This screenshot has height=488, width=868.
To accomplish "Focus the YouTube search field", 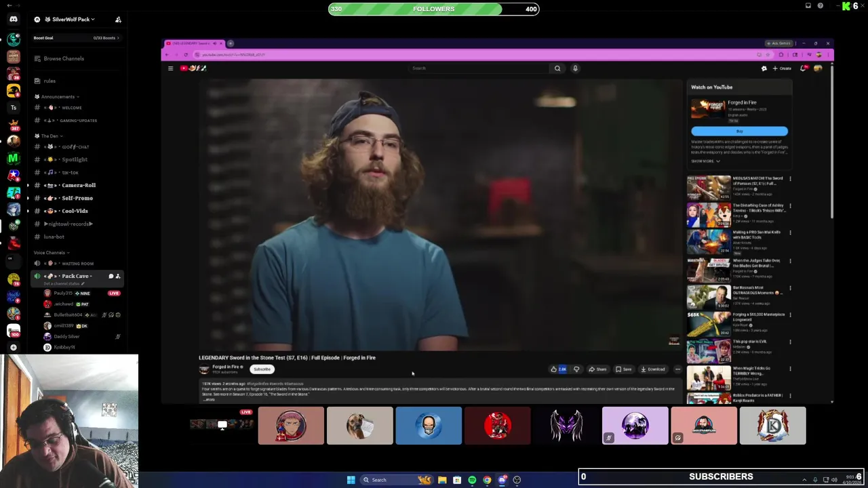I will click(x=478, y=68).
